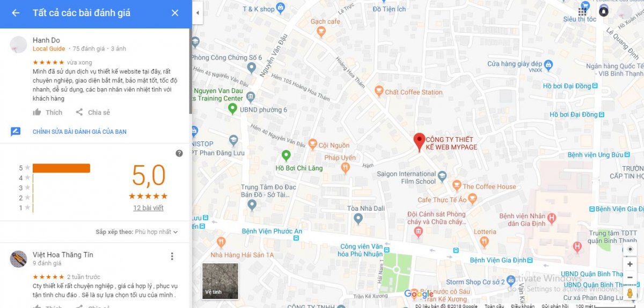Close the all reviews panel
Image resolution: width=644 pixels, height=308 pixels.
coord(175,13)
